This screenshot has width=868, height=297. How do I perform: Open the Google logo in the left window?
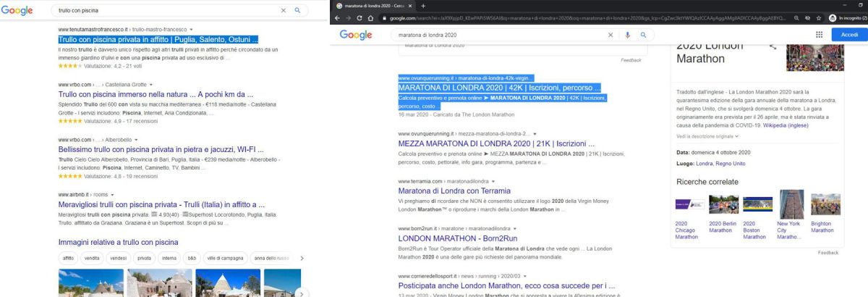click(17, 11)
